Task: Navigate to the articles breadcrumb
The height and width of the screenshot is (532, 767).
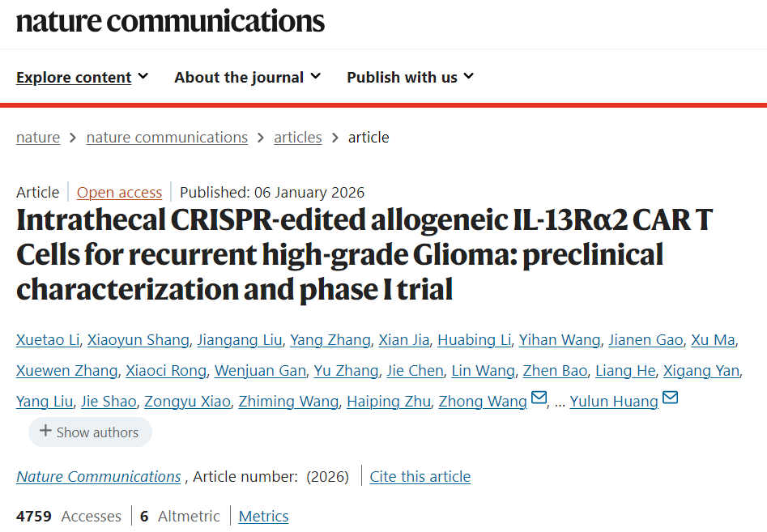Action: [x=298, y=138]
